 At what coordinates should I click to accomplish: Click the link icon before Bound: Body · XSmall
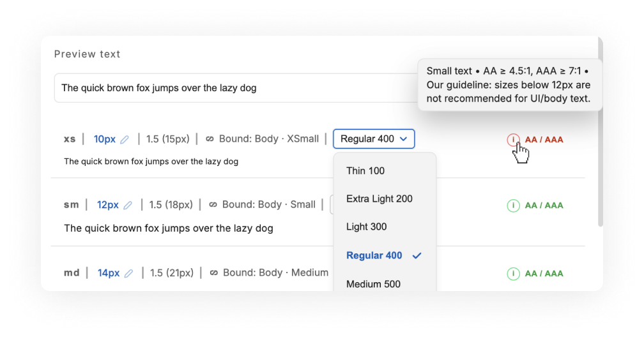[210, 139]
